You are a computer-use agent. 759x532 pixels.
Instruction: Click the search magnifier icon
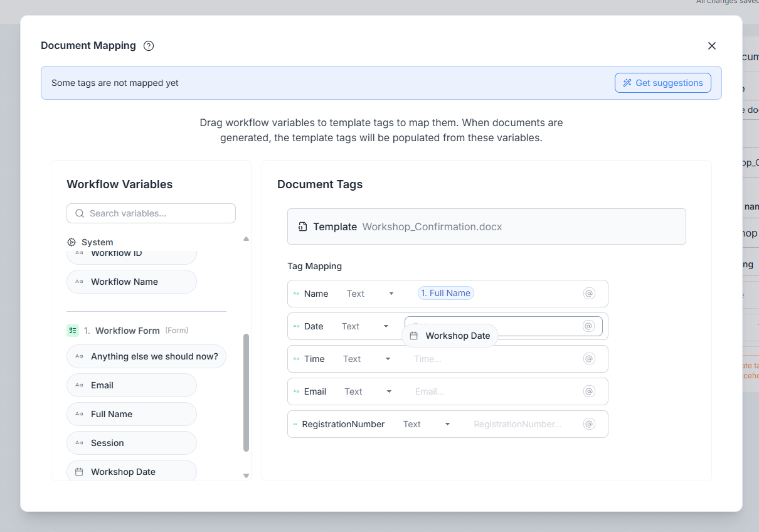80,213
